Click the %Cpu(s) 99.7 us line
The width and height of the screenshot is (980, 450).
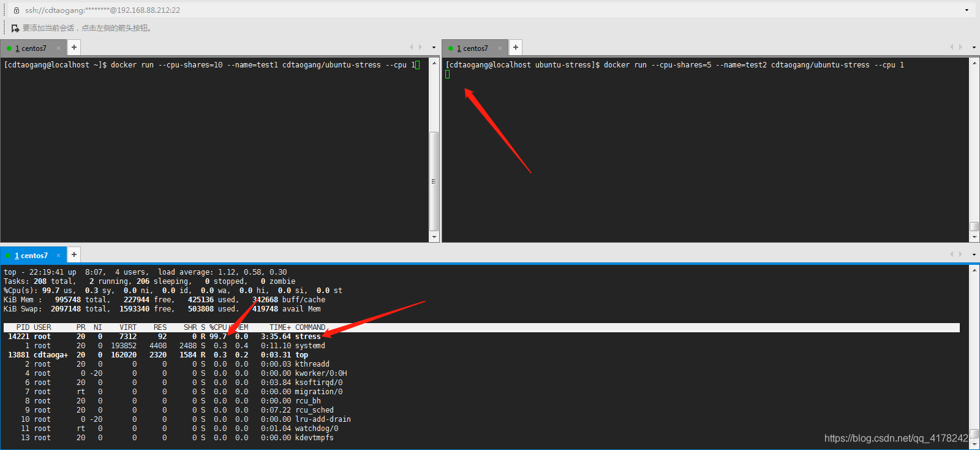point(173,291)
